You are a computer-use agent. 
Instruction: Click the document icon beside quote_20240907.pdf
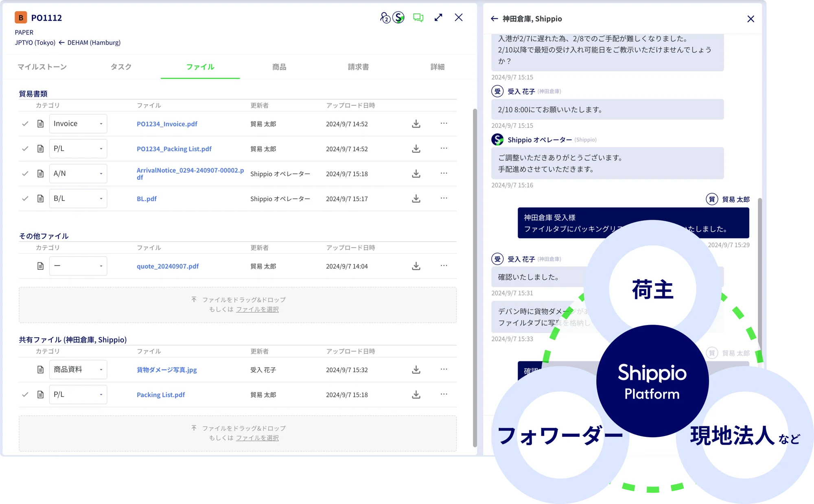tap(40, 266)
